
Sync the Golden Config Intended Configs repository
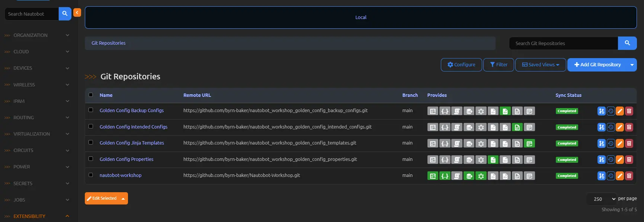(601, 127)
